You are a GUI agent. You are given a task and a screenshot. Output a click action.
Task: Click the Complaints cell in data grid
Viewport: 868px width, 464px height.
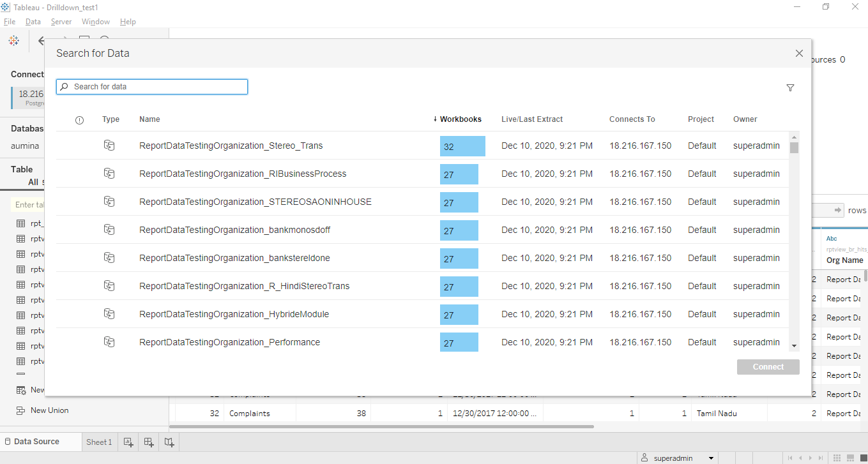[250, 414]
